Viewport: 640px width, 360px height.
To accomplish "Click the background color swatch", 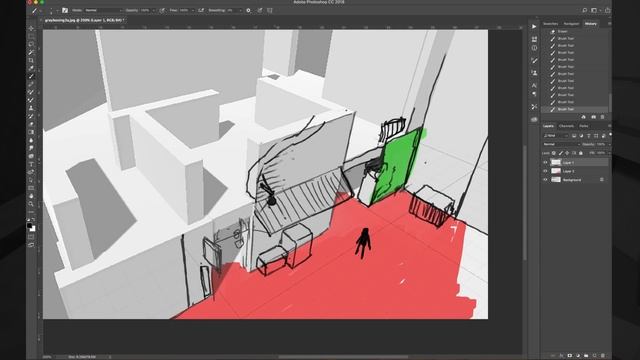I will coord(33,229).
